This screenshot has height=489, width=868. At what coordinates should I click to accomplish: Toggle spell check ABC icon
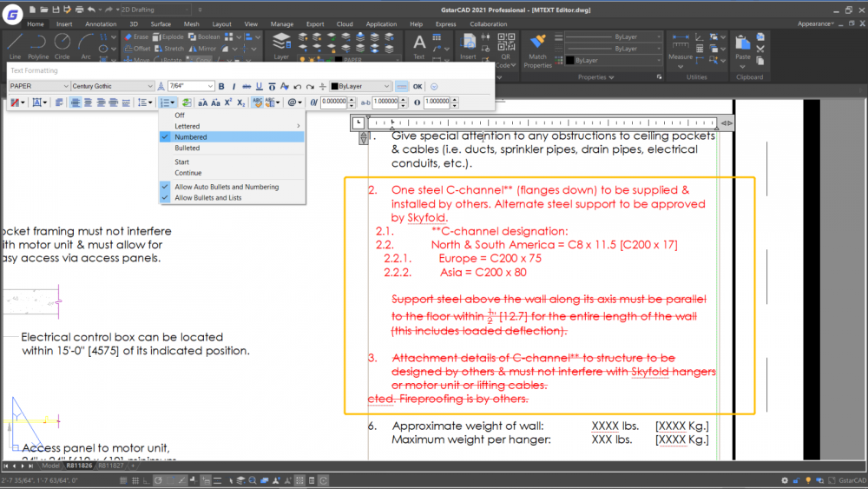click(x=258, y=102)
